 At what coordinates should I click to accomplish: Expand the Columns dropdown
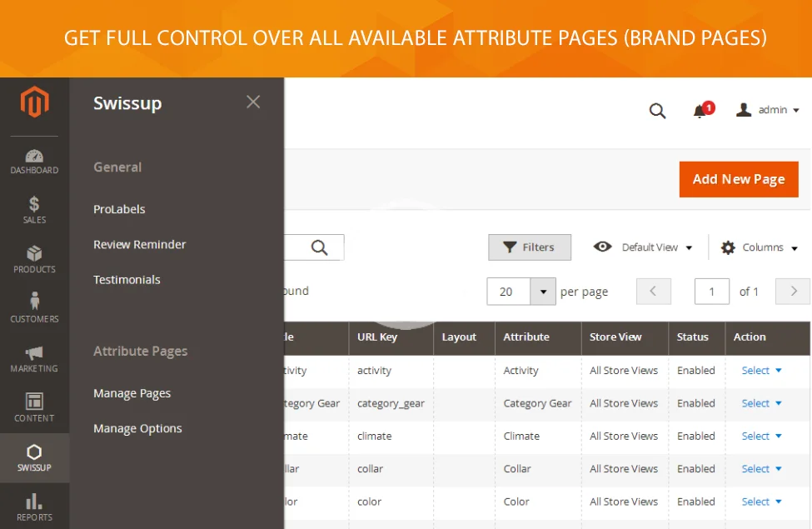pyautogui.click(x=760, y=247)
